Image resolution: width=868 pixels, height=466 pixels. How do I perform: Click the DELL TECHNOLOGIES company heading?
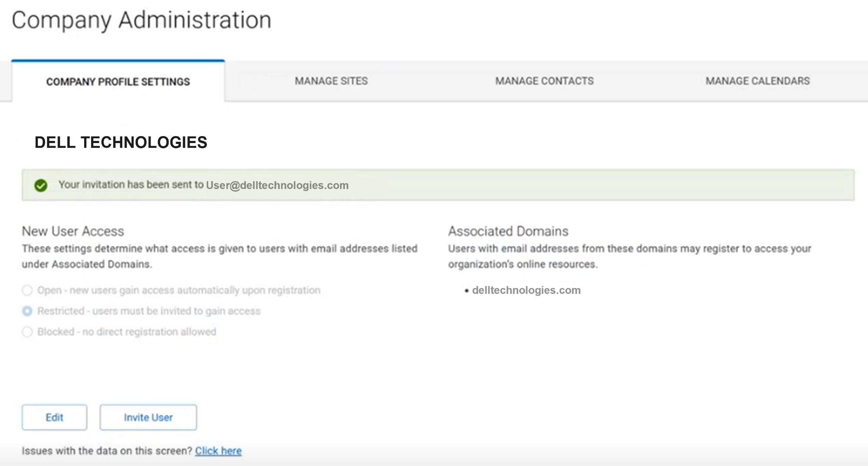(121, 142)
